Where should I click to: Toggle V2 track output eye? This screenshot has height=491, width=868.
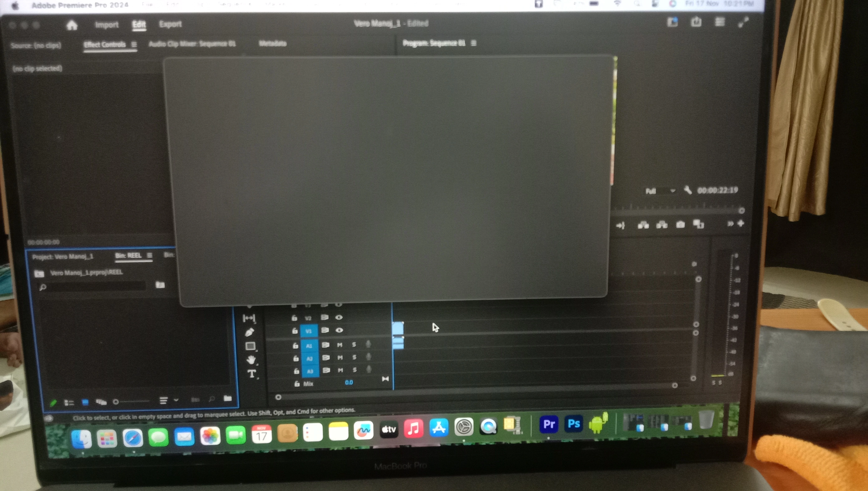tap(339, 317)
